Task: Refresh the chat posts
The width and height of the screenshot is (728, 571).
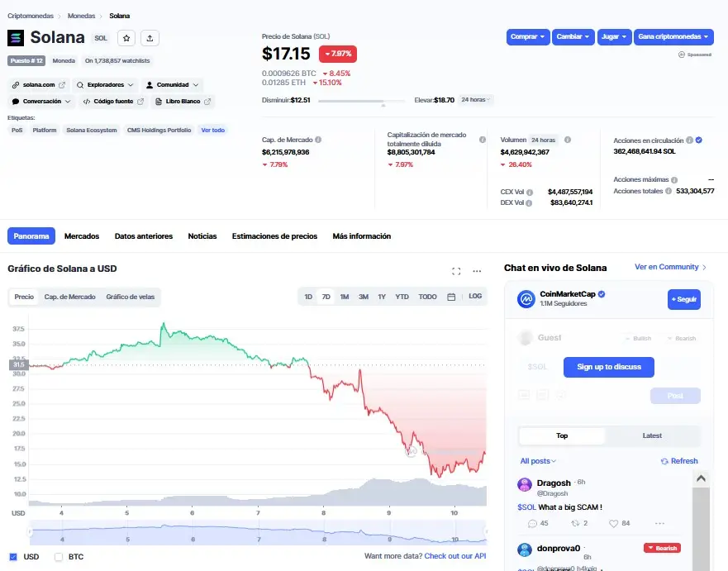Action: click(x=679, y=461)
